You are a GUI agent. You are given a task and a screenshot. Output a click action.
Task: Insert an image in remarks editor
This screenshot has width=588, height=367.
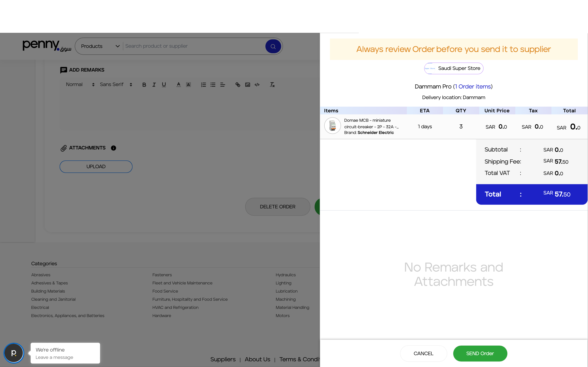pos(248,85)
